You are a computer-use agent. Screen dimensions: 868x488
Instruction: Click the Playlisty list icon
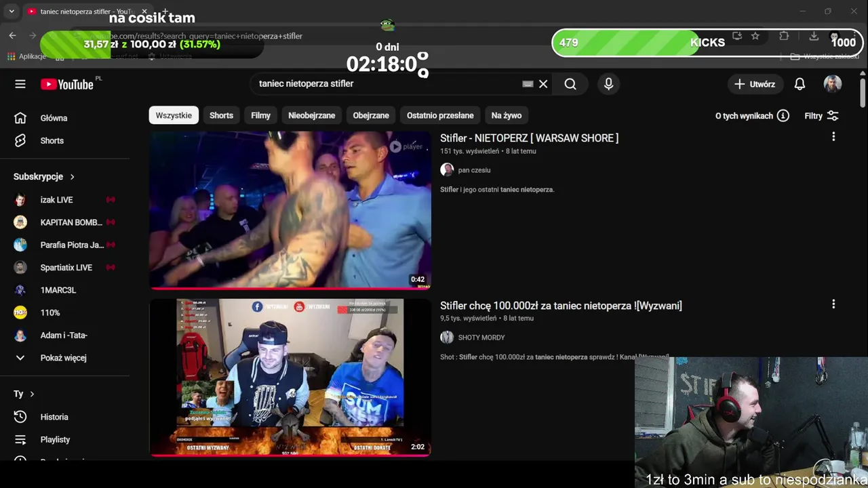pos(20,439)
